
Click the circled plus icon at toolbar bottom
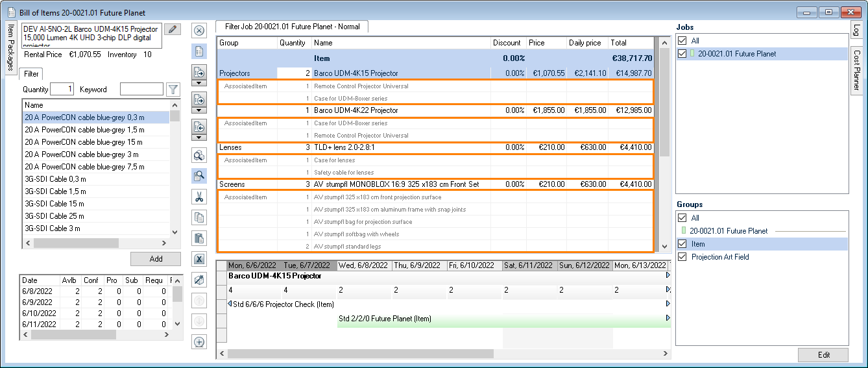tap(199, 342)
